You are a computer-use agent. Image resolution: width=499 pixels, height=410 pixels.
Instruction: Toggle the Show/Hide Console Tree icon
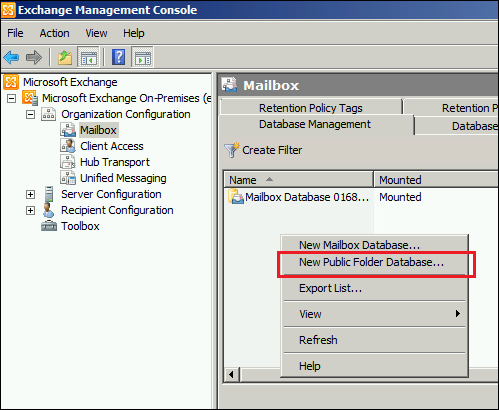tap(88, 57)
